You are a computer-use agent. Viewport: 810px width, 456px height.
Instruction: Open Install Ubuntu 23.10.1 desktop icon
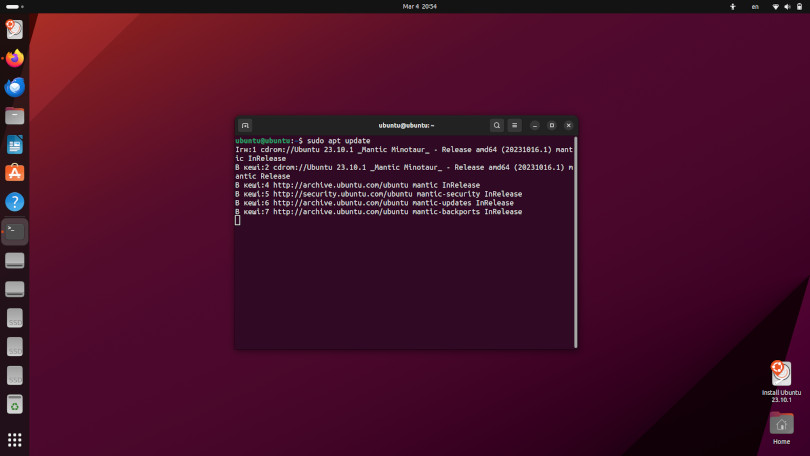point(781,382)
